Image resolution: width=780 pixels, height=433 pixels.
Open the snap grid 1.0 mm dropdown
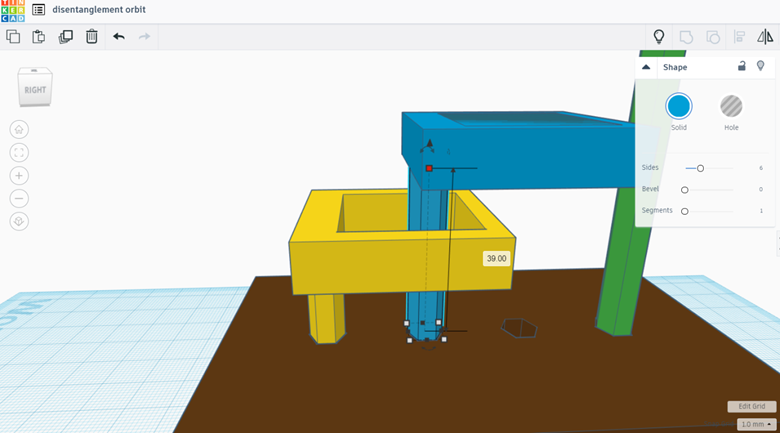756,424
